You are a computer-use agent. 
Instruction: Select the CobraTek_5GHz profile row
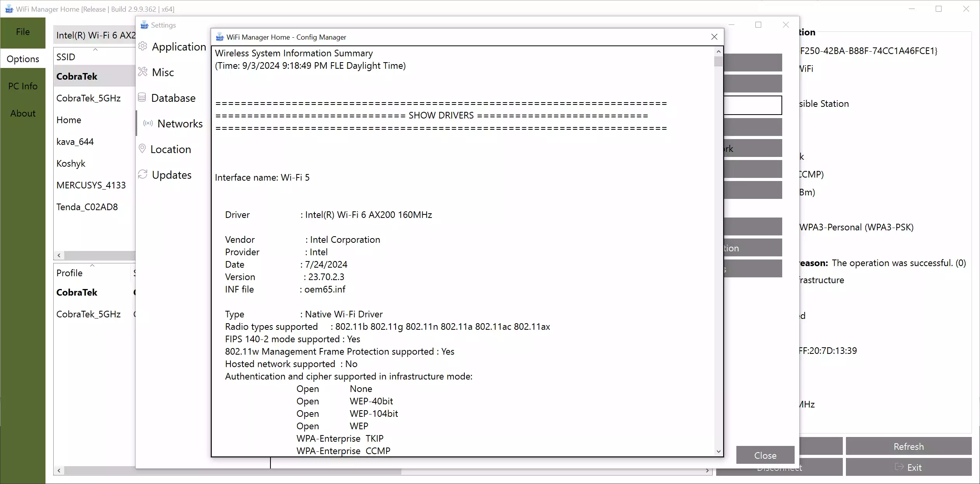tap(94, 314)
